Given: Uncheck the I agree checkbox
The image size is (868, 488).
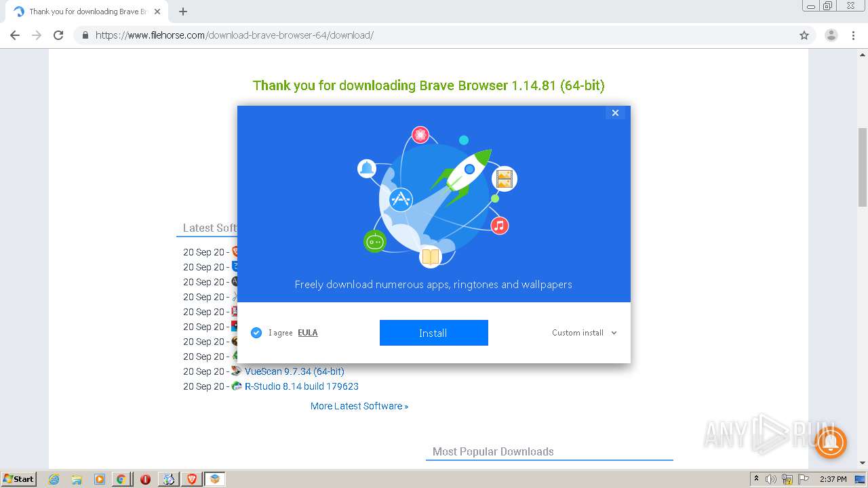Looking at the screenshot, I should pos(256,333).
